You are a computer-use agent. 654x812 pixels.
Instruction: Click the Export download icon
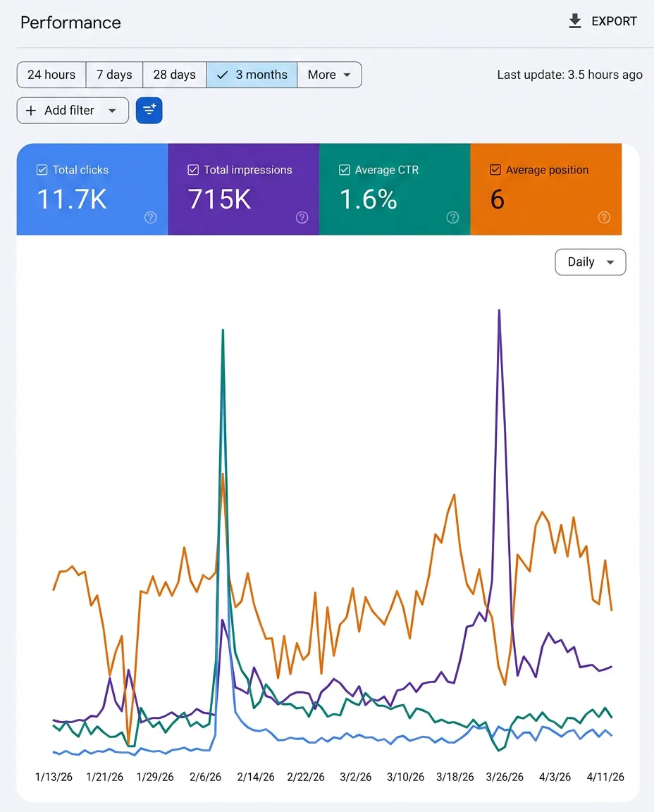[x=575, y=21]
